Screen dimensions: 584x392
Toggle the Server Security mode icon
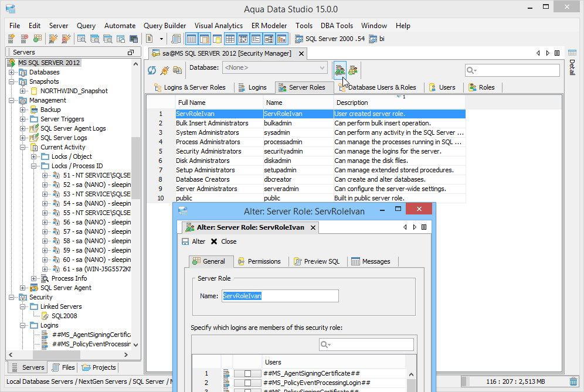tap(339, 70)
